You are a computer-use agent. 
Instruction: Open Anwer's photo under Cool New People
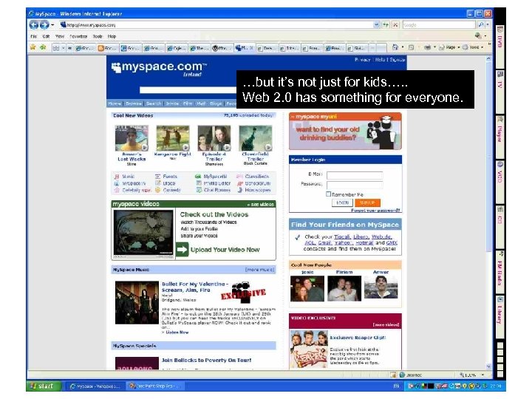381,287
